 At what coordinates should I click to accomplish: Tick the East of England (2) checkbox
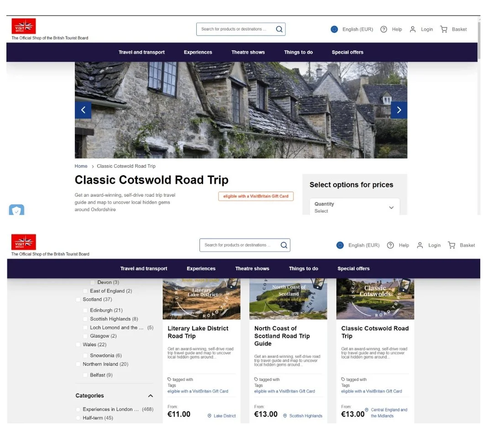85,291
